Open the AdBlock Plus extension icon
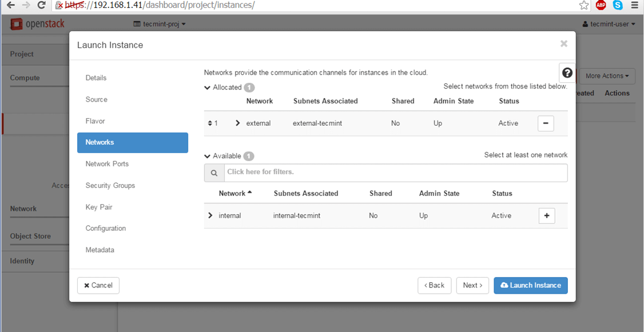Screen dimensions: 644x332 click(601, 5)
